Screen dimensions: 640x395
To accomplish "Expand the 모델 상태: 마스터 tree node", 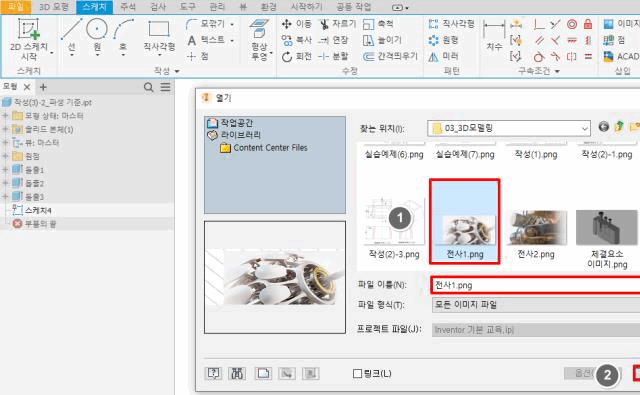I will tap(5, 116).
